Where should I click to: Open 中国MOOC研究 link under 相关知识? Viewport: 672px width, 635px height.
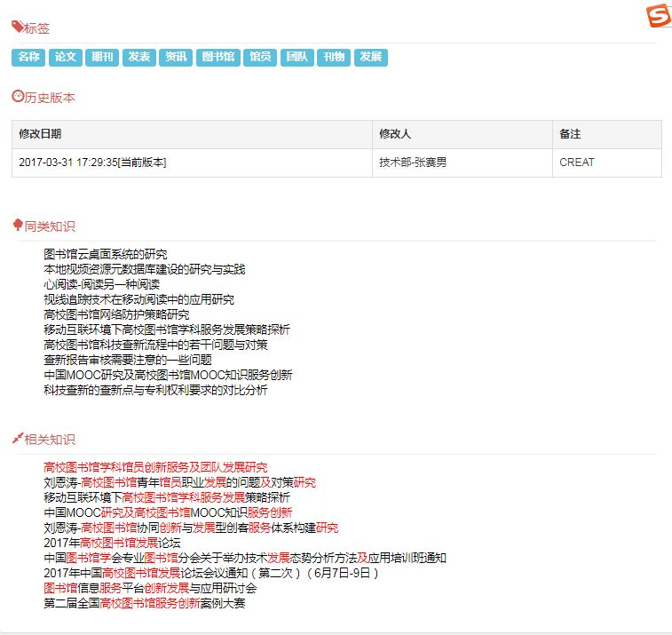(168, 512)
